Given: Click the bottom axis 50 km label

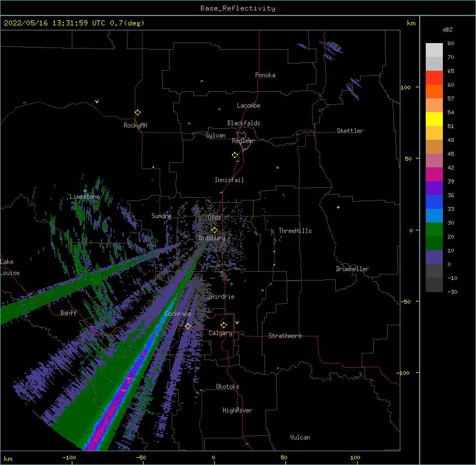Looking at the screenshot, I should click(x=284, y=457).
